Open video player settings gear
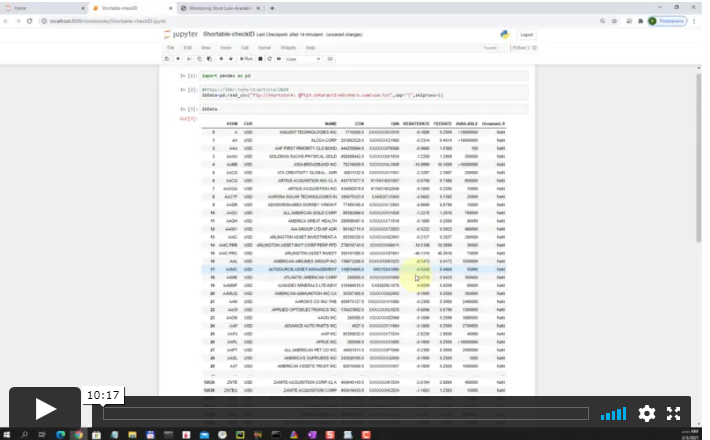 pyautogui.click(x=647, y=413)
